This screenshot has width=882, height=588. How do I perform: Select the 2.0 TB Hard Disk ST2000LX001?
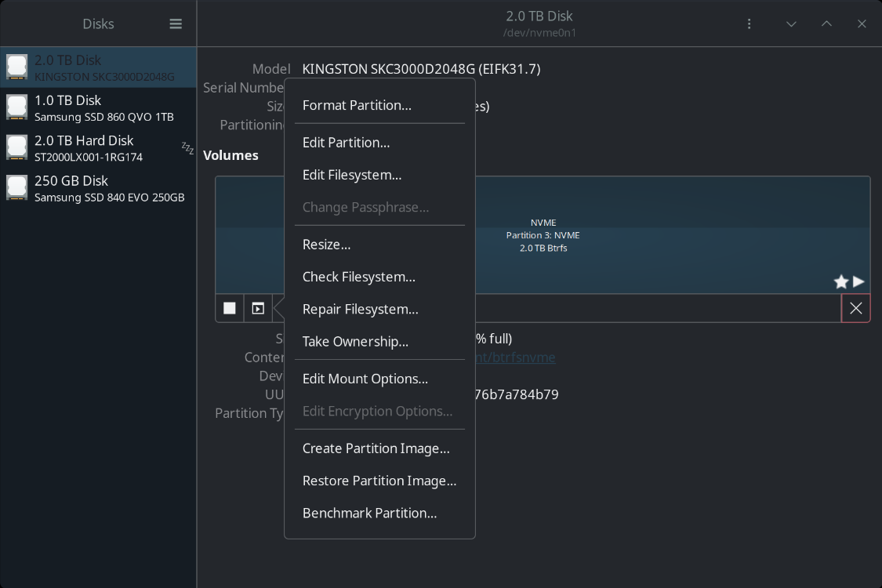point(98,148)
